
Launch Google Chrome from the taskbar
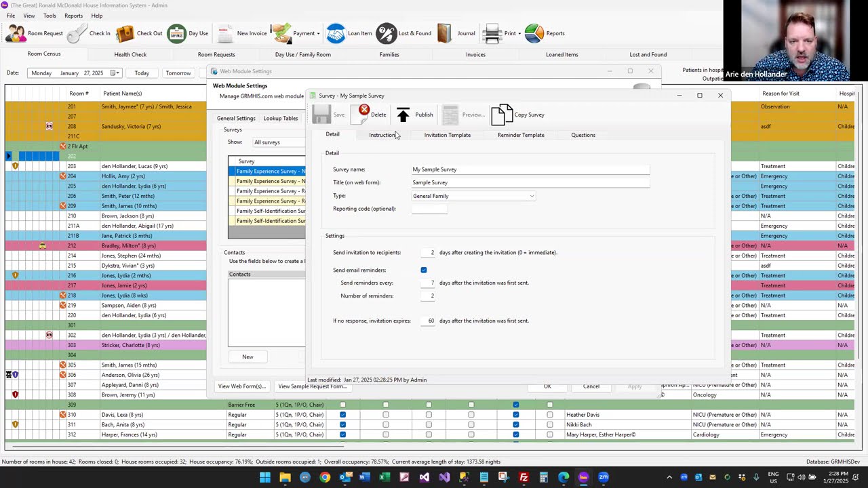[325, 477]
